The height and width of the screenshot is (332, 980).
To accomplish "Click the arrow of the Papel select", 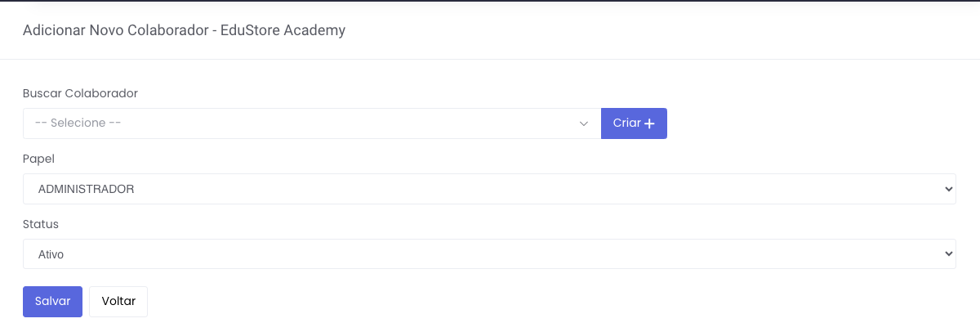I will pos(948,189).
